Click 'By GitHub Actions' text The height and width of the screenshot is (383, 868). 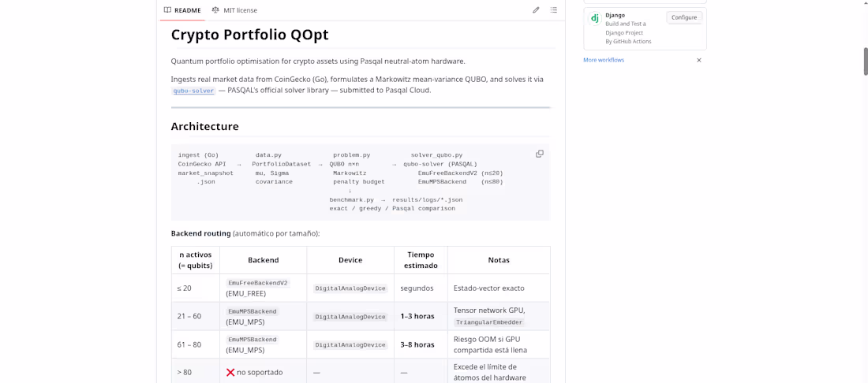point(628,42)
